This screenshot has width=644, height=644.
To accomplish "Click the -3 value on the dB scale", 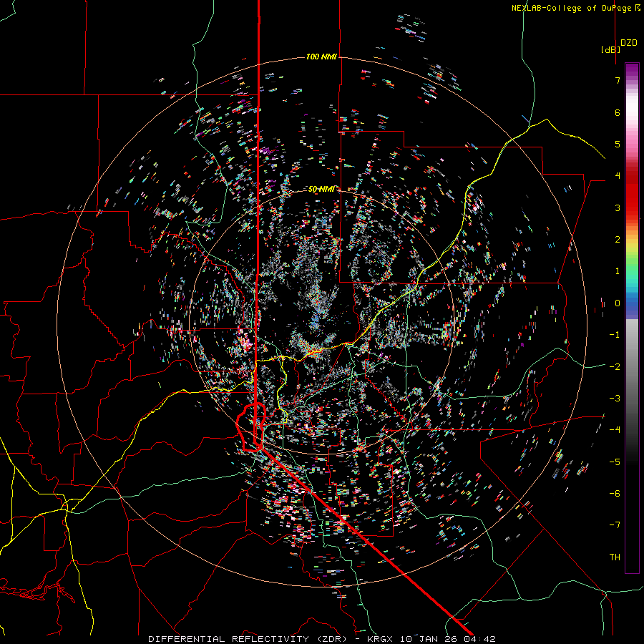I will [615, 399].
